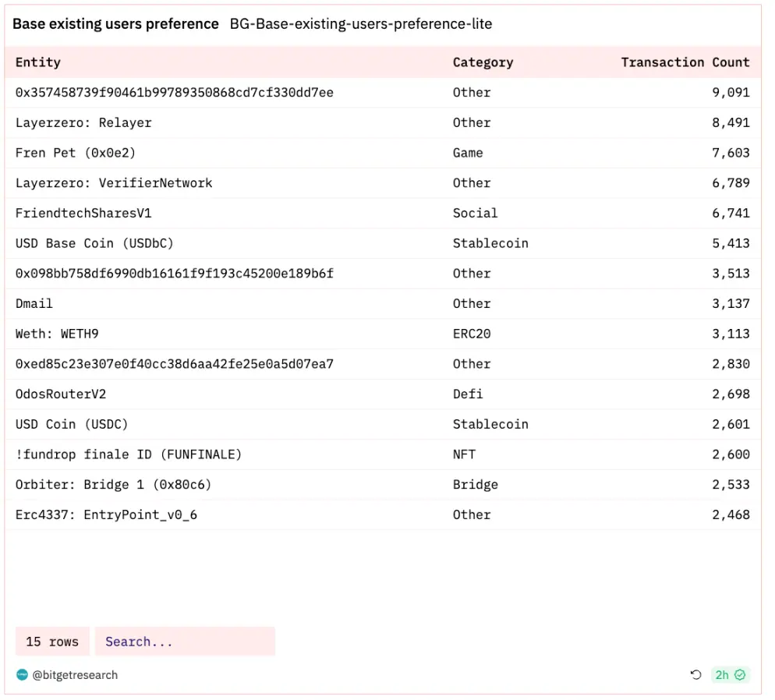Viewport: 775px width, 700px height.
Task: Click transaction count 2,468
Action: coord(731,514)
